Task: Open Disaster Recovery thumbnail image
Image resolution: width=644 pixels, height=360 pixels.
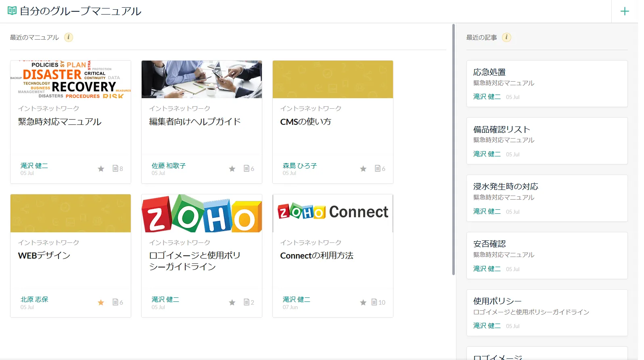Action: (x=71, y=80)
